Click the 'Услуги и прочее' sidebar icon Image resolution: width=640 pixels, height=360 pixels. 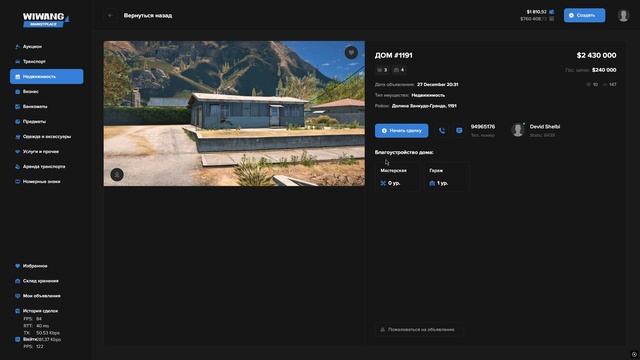[18, 151]
